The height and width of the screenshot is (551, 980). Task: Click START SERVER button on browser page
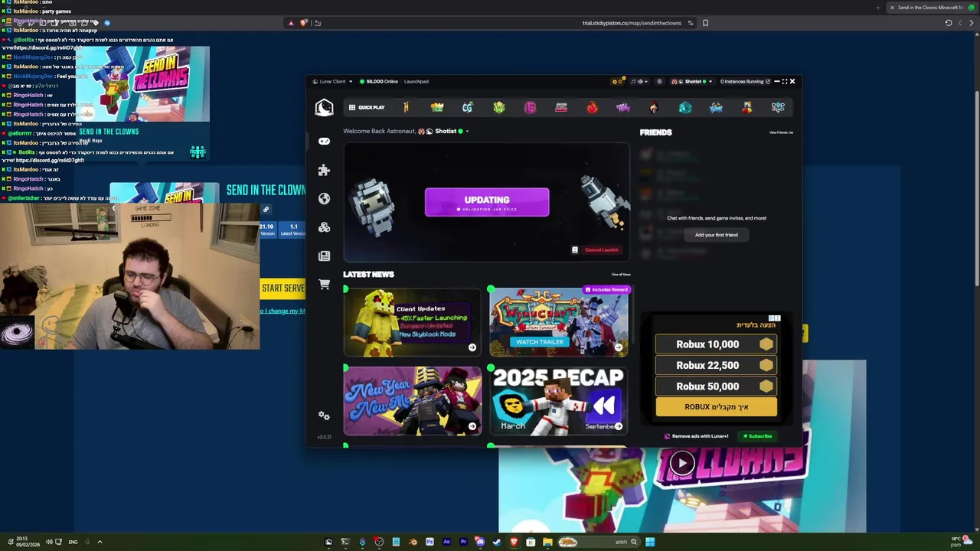[283, 288]
